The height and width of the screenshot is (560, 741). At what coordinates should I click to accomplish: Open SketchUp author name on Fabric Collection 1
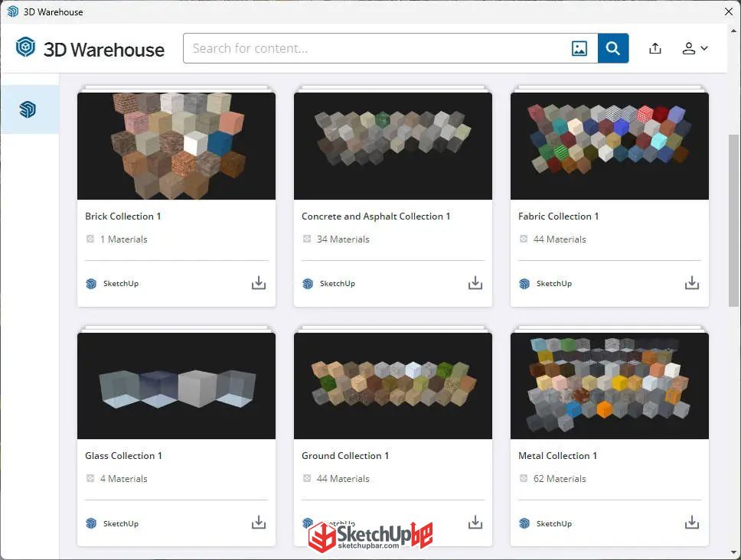pos(554,283)
